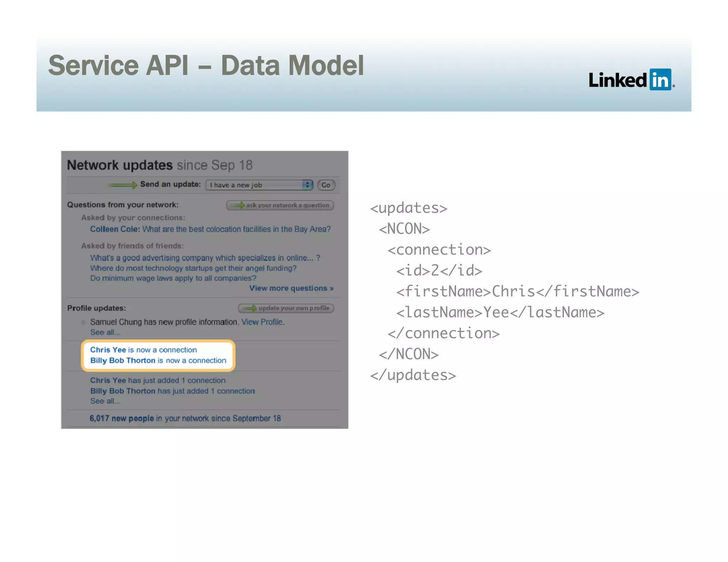The height and width of the screenshot is (562, 728).
Task: Click the <lastName>Yee</lastName> line
Action: [x=500, y=312]
